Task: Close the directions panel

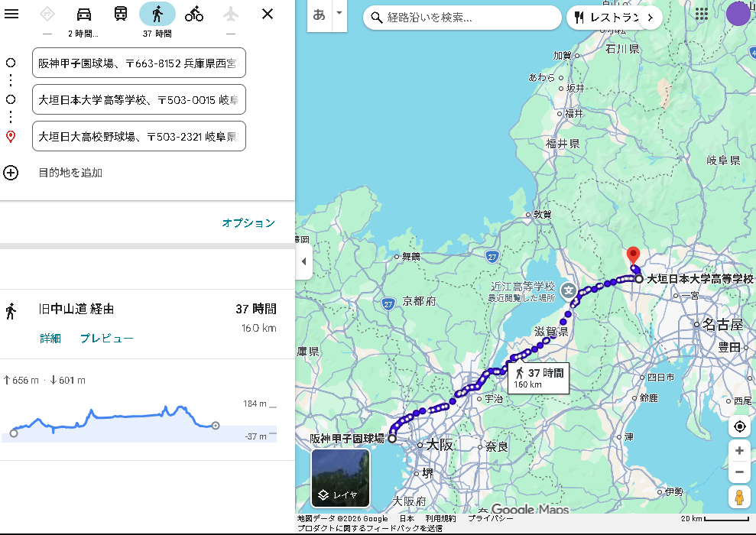Action: click(268, 14)
